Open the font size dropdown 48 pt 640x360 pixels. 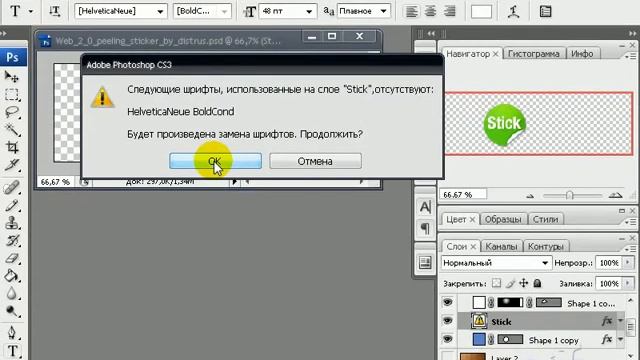click(x=309, y=11)
